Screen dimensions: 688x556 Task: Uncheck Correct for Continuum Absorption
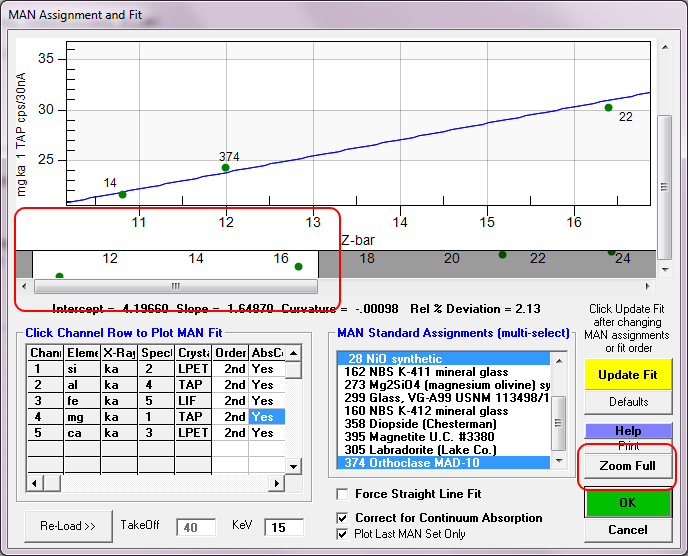[x=344, y=518]
